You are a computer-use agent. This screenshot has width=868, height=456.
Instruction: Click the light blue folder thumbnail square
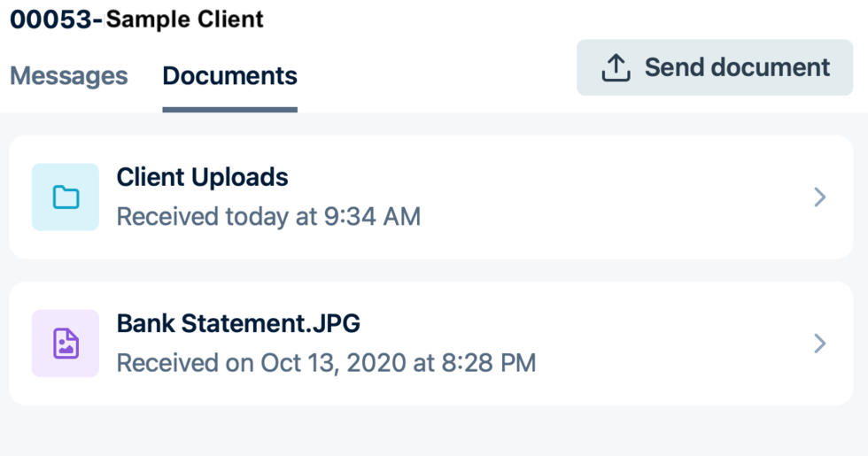pyautogui.click(x=66, y=197)
